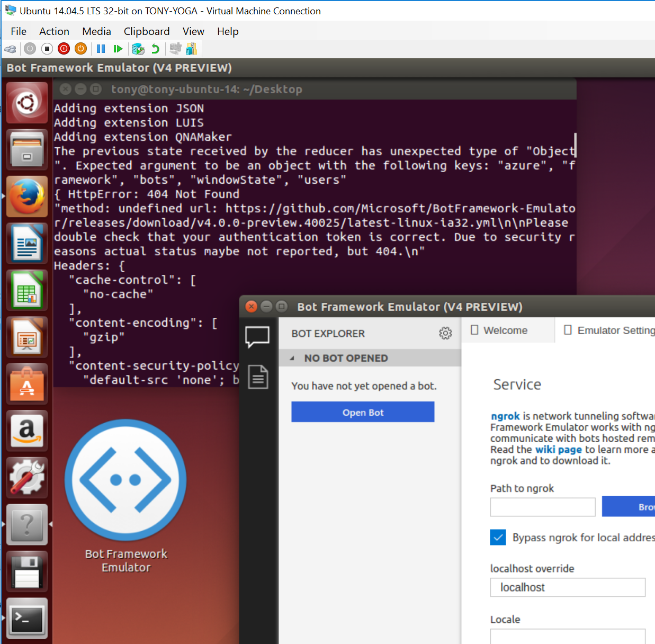This screenshot has height=644, width=655.
Task: Pause the VM using the pause toolbar icon
Action: (x=101, y=49)
